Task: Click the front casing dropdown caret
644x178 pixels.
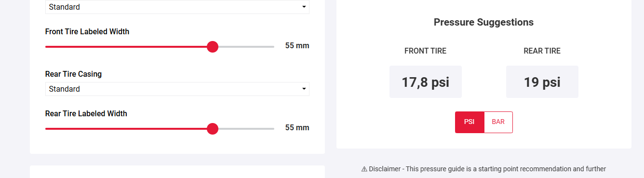Action: click(304, 7)
